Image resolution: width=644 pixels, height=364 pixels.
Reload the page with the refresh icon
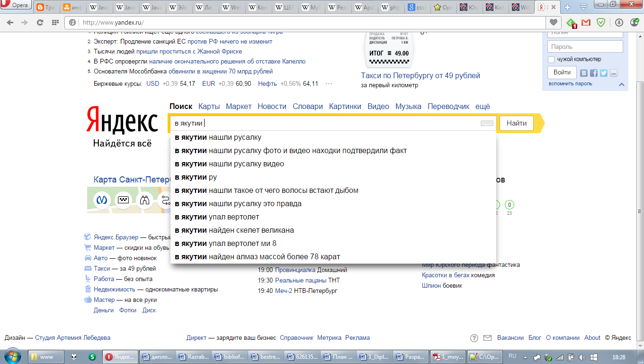pyautogui.click(x=40, y=22)
